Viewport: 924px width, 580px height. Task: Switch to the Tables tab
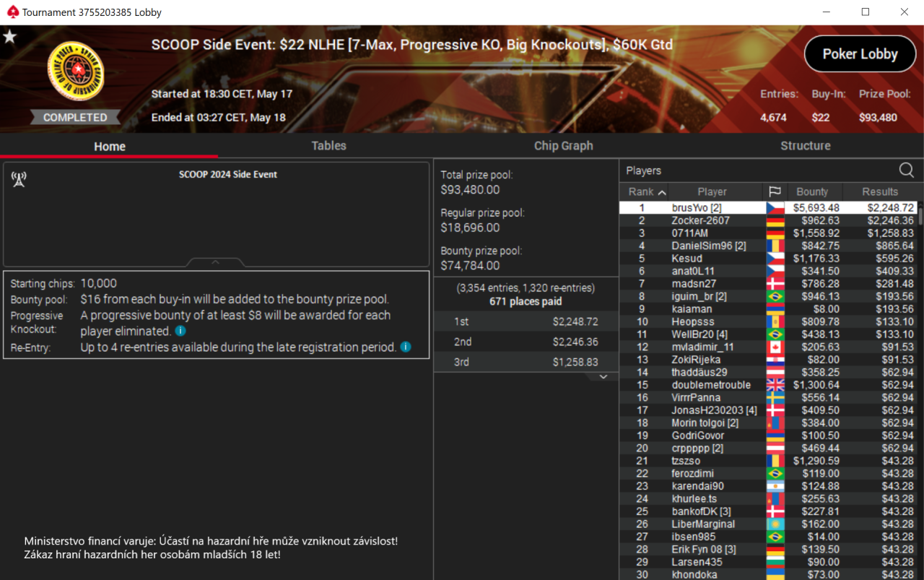coord(328,146)
